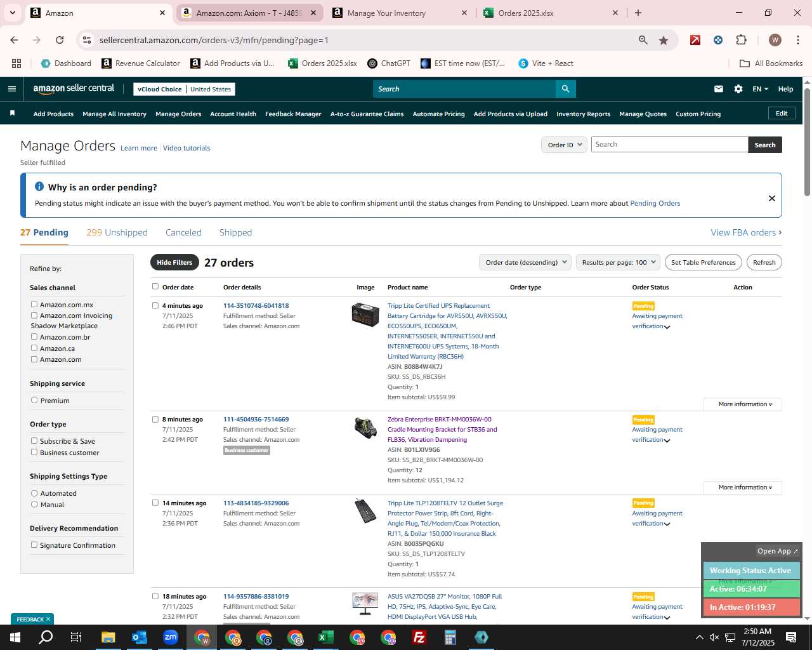Click the browser reload icon
The height and width of the screenshot is (650, 812).
pyautogui.click(x=60, y=40)
